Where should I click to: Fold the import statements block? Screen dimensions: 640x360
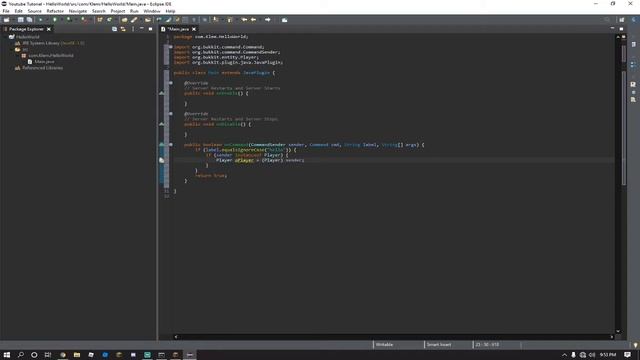tap(171, 47)
